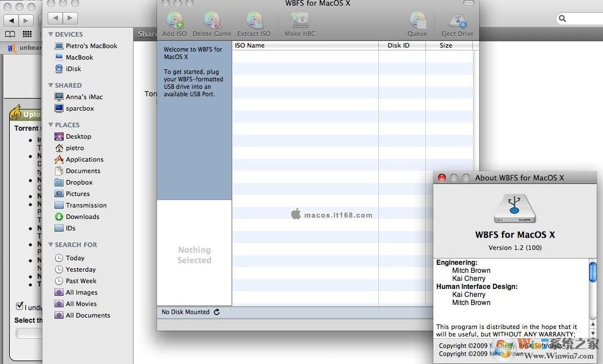Viewport: 603px width, 364px height.
Task: Select sparcbox shared computer
Action: (x=74, y=108)
